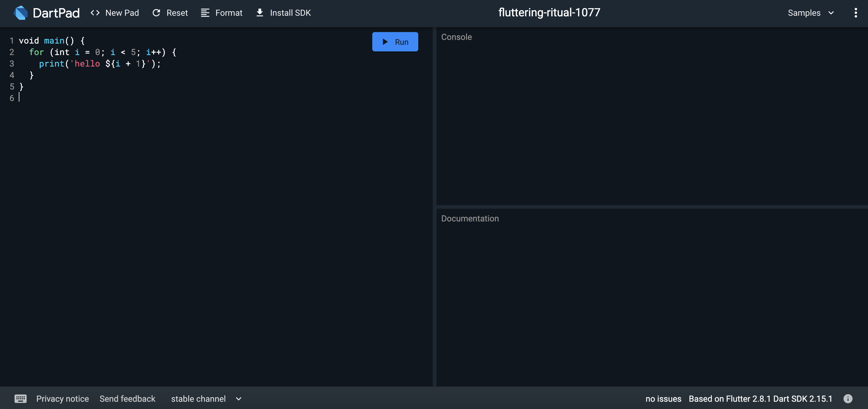The image size is (868, 409).
Task: Expand the Samples dropdown
Action: [810, 13]
